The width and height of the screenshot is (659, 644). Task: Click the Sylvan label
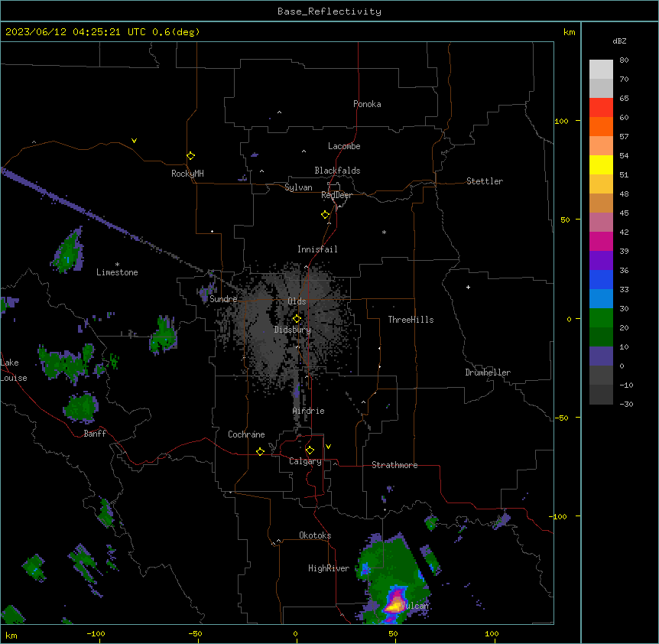coord(298,187)
